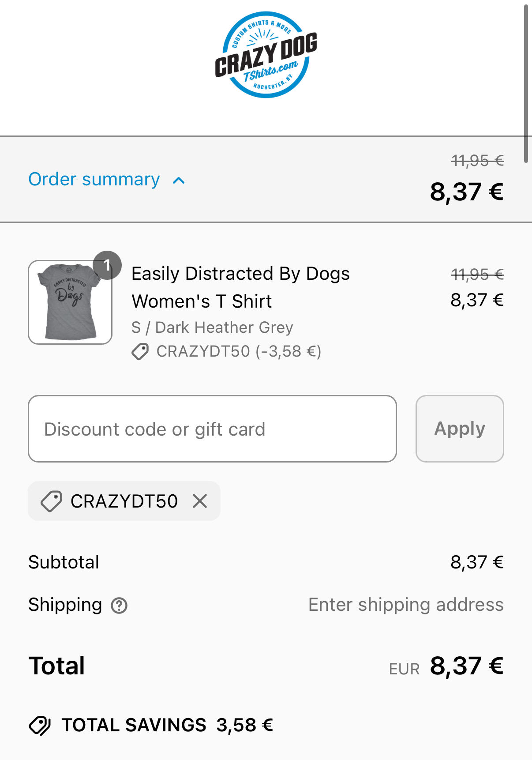
Task: Select the Total row label
Action: 56,666
